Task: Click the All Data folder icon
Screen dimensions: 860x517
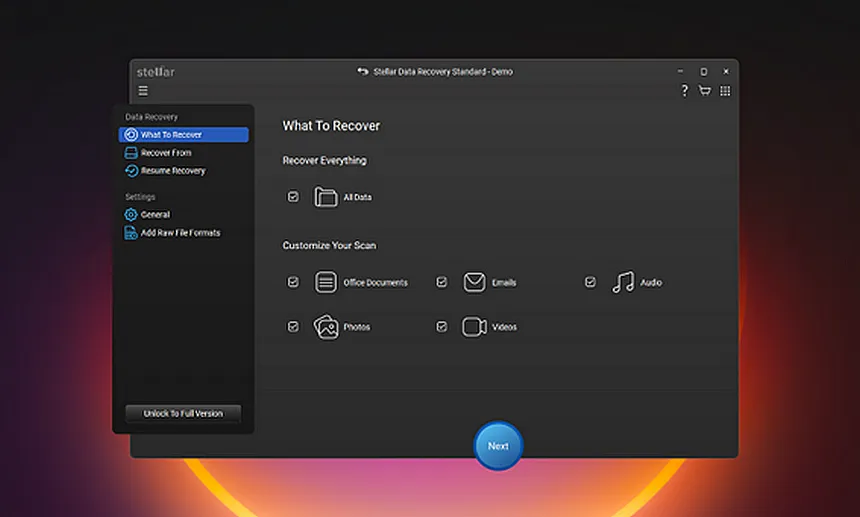Action: click(326, 197)
